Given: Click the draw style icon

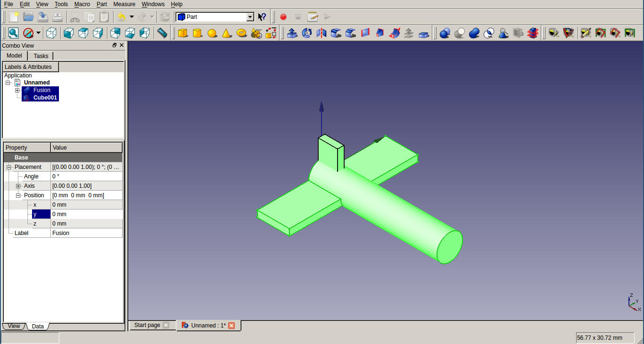Looking at the screenshot, I should tap(28, 33).
